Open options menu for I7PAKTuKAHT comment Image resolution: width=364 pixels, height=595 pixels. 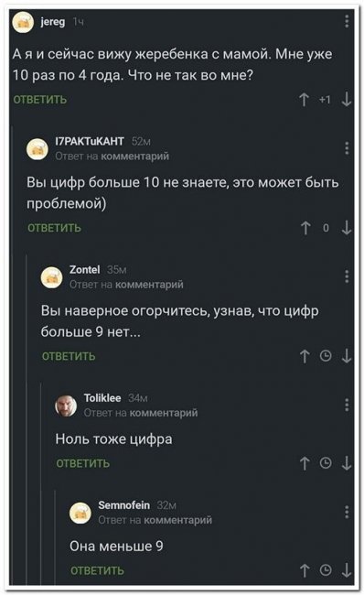[347, 148]
